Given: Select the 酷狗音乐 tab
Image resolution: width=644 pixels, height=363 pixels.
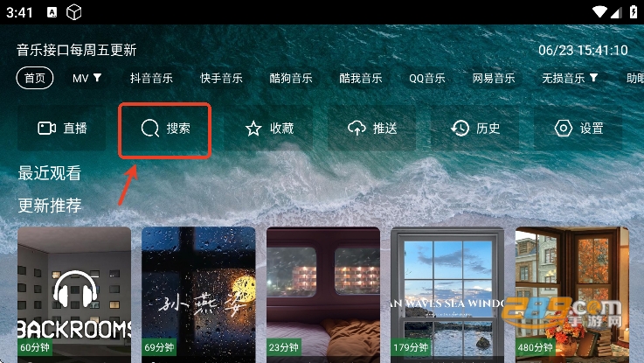Looking at the screenshot, I should coord(291,78).
